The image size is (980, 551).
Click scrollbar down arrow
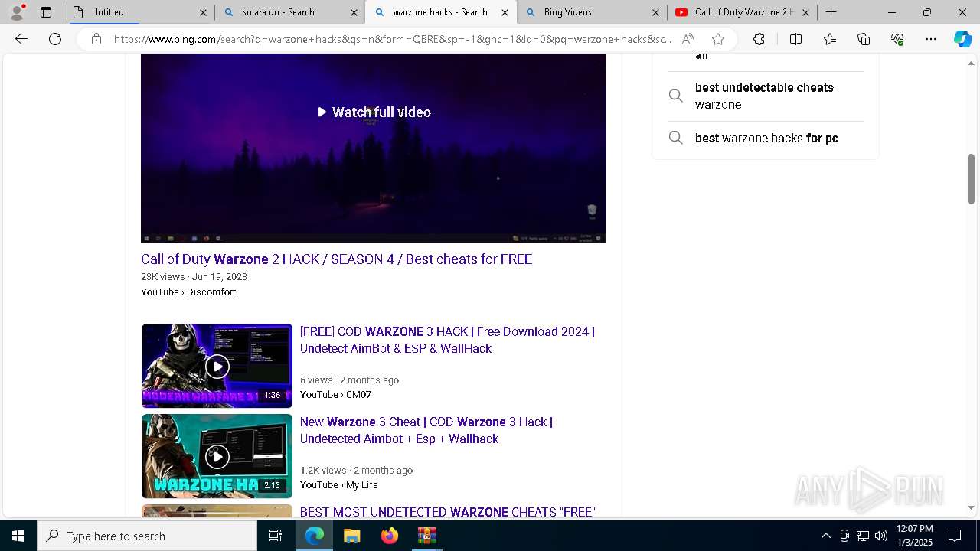(x=971, y=507)
